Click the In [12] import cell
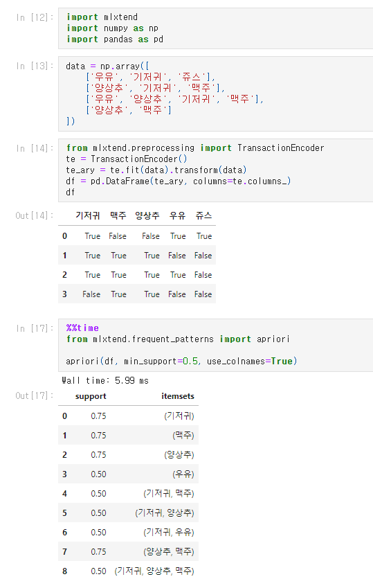Image resolution: width=373 pixels, height=588 pixels. pyautogui.click(x=215, y=28)
